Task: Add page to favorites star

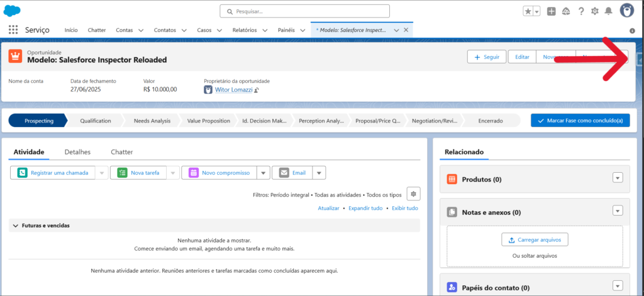Action: click(x=528, y=11)
